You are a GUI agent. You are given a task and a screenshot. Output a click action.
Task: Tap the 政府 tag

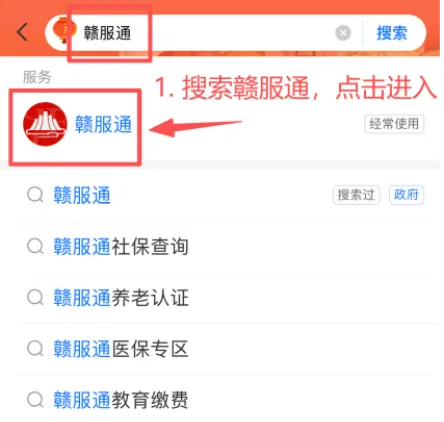pos(406,195)
